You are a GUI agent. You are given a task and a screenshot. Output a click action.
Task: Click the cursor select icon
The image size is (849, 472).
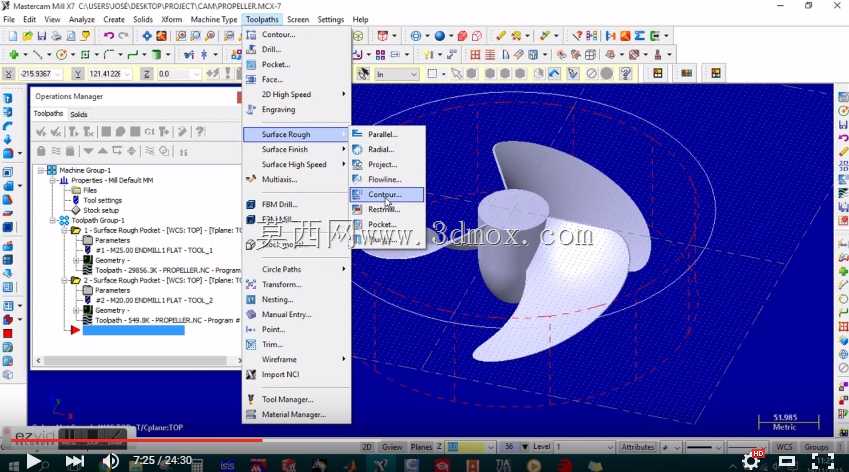pyautogui.click(x=363, y=74)
